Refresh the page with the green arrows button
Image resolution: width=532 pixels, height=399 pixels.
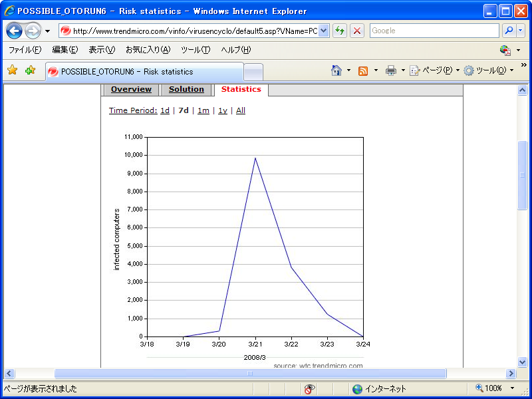click(x=340, y=31)
